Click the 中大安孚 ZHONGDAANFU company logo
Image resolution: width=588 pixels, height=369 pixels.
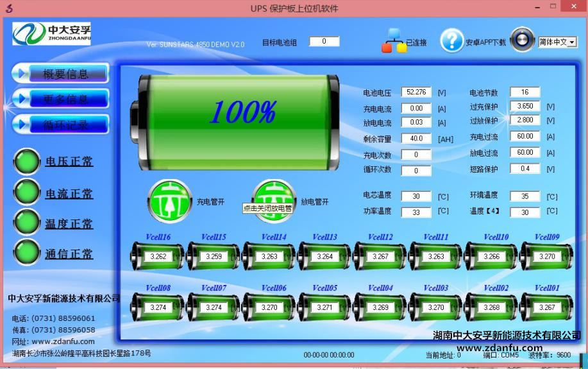point(51,33)
